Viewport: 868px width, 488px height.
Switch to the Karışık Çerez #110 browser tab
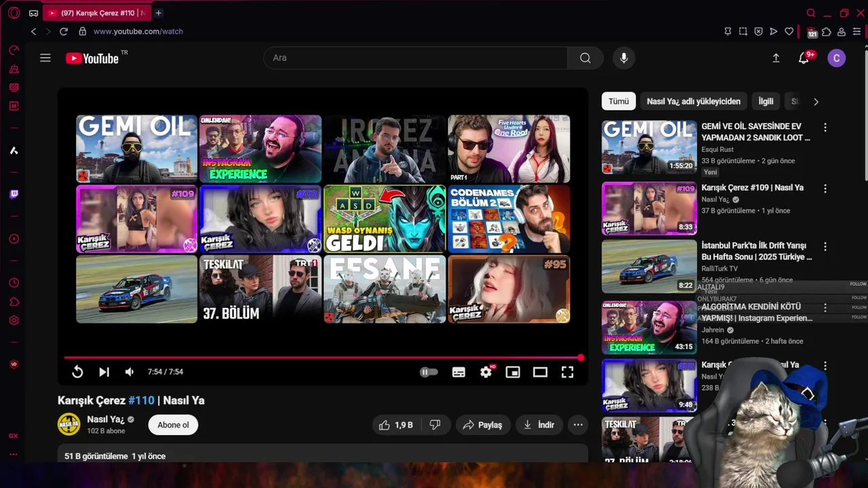click(x=98, y=13)
